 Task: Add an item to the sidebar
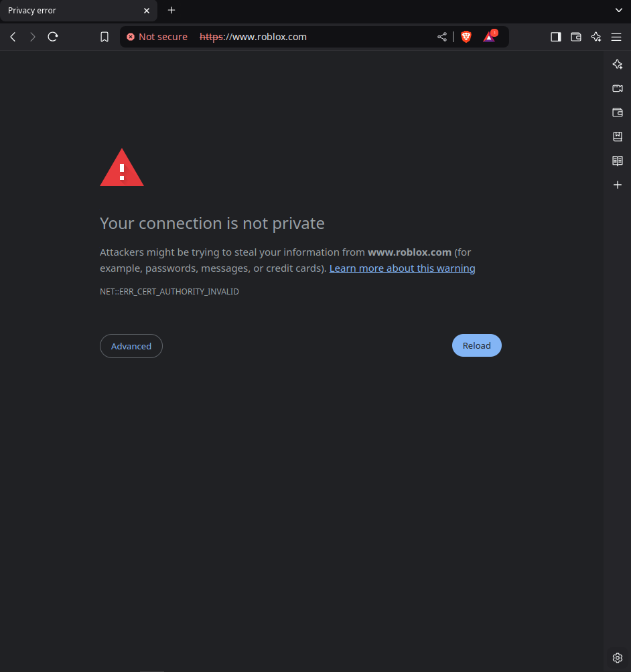(618, 185)
